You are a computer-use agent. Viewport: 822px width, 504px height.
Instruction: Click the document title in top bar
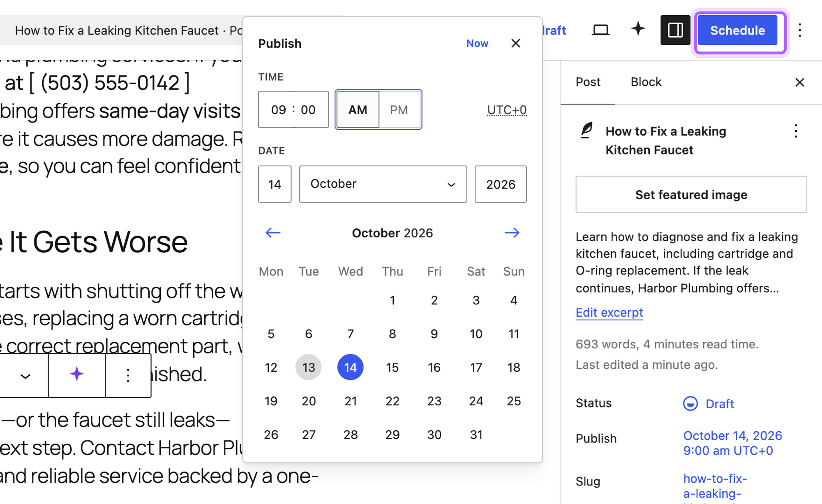128,30
